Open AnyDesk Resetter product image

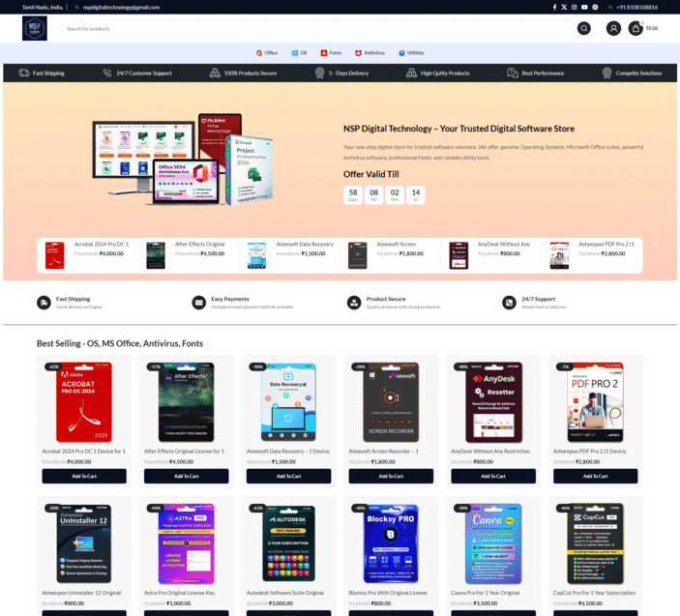coord(493,402)
